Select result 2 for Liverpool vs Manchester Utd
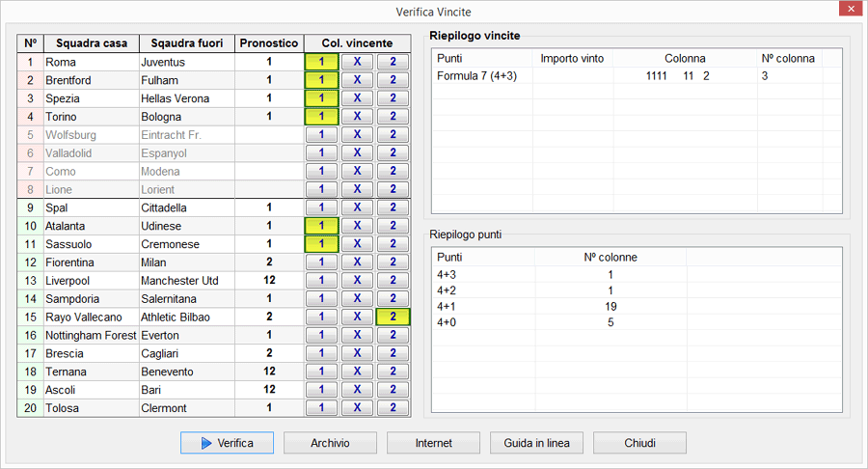Image resolution: width=868 pixels, height=469 pixels. (393, 280)
